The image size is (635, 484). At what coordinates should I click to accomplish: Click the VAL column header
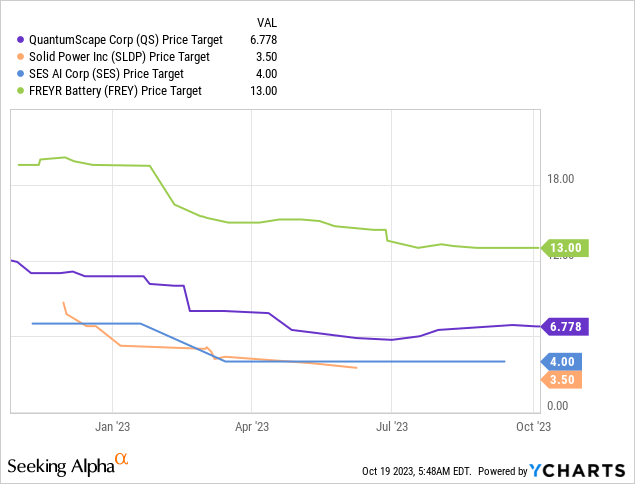pyautogui.click(x=269, y=21)
